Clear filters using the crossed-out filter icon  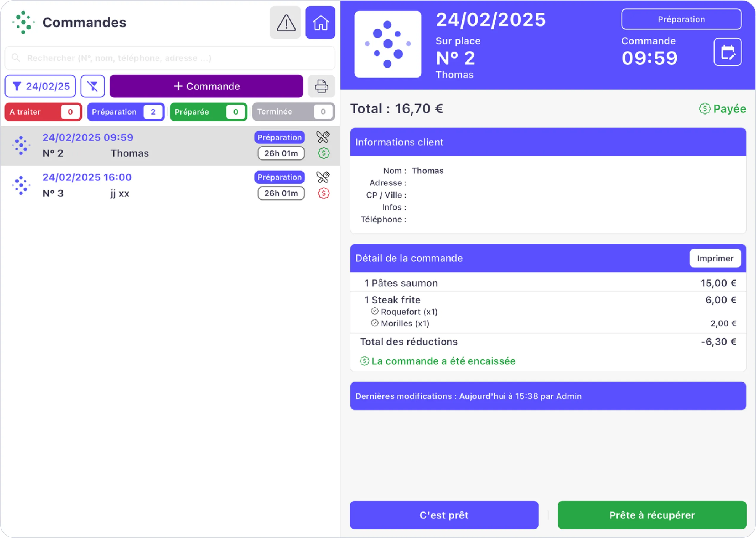pyautogui.click(x=92, y=86)
